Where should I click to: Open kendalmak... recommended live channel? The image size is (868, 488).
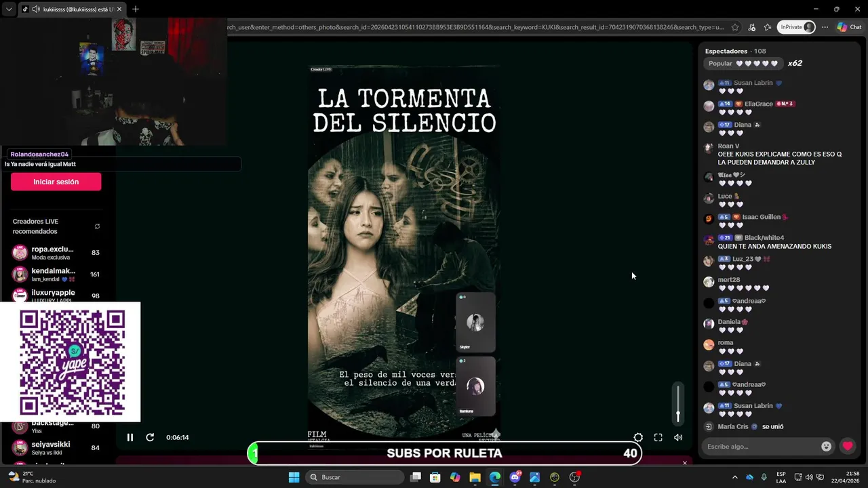coord(56,274)
